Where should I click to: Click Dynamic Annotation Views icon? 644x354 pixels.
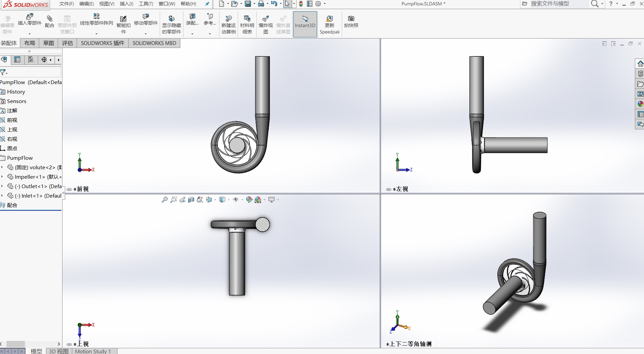click(x=200, y=200)
